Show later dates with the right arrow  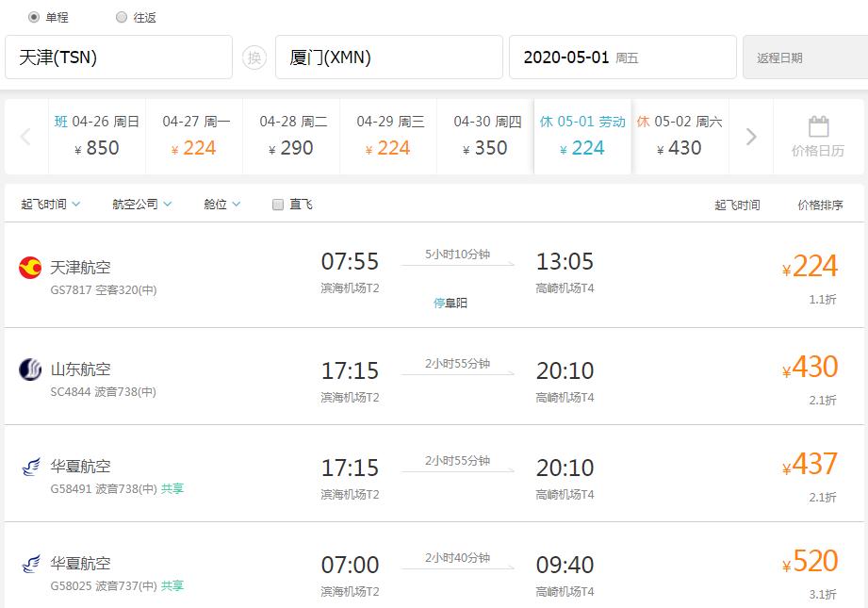point(751,137)
